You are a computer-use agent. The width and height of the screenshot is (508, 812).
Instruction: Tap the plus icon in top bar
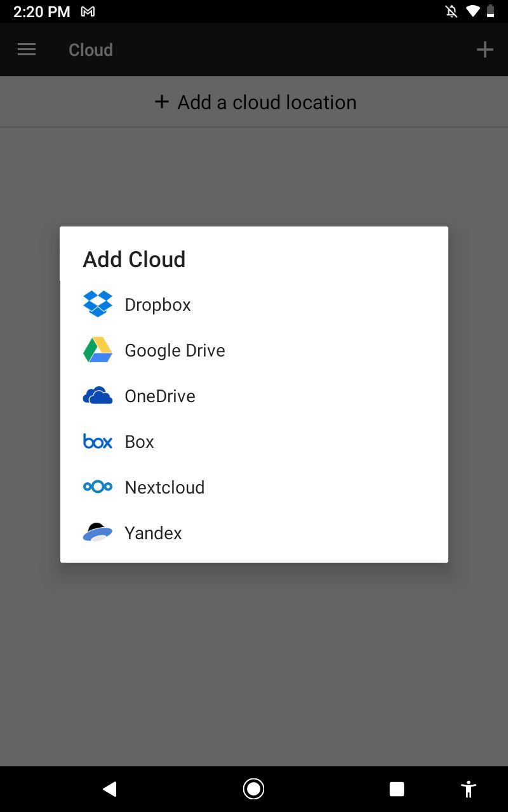tap(485, 49)
